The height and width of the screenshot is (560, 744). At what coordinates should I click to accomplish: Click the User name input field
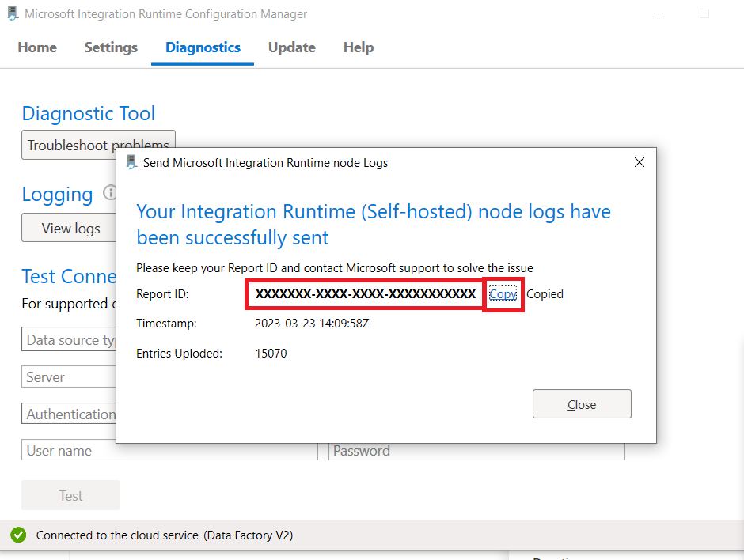click(169, 451)
